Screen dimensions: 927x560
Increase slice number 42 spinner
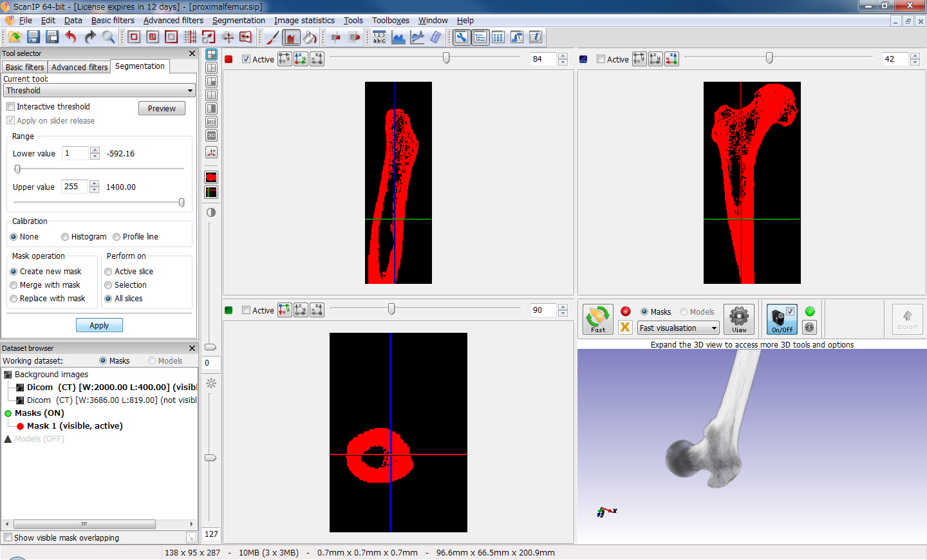[x=915, y=56]
